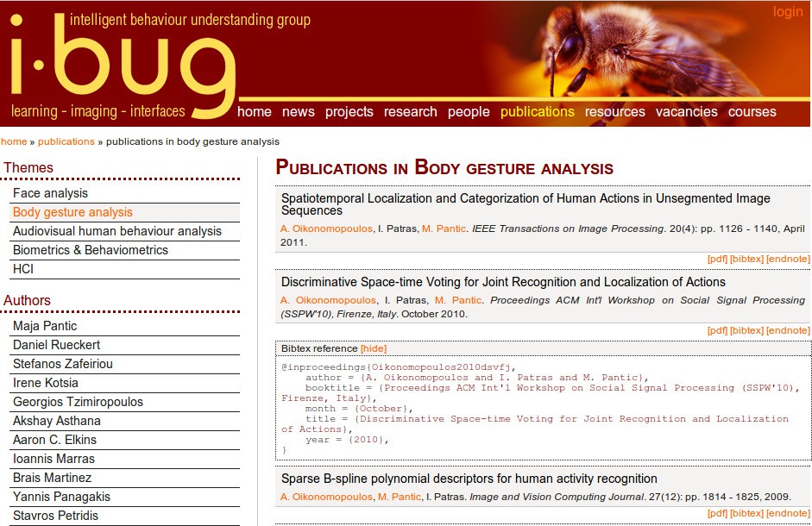Filter by author Akshay Asthana
The image size is (812, 526).
(x=124, y=421)
